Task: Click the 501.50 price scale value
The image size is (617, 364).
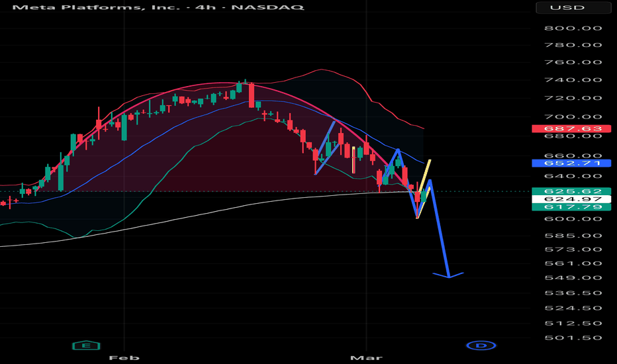Action: (573, 338)
